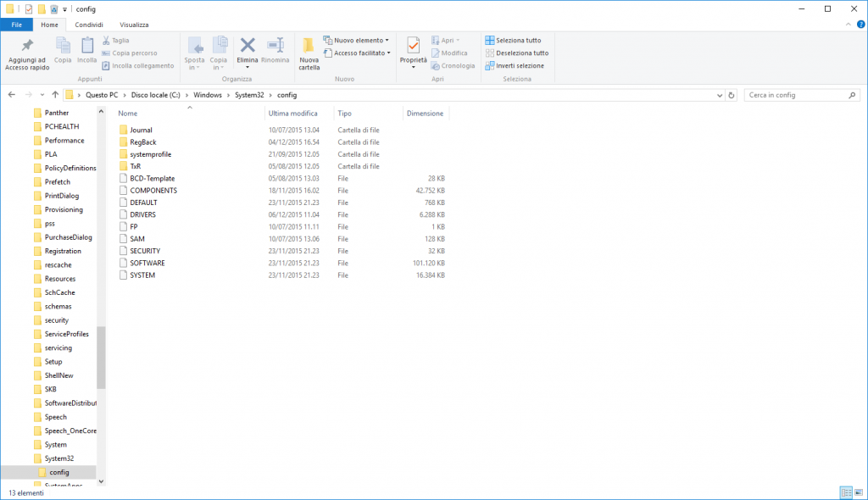Click the Elimina delete icon

point(248,49)
